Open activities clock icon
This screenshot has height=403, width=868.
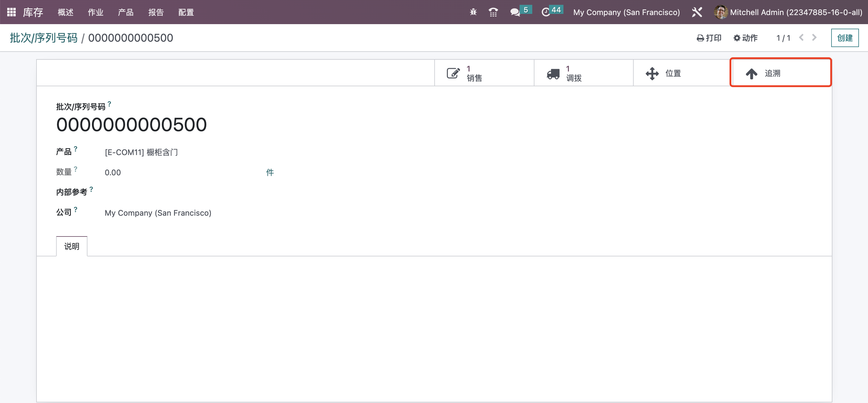coord(546,12)
